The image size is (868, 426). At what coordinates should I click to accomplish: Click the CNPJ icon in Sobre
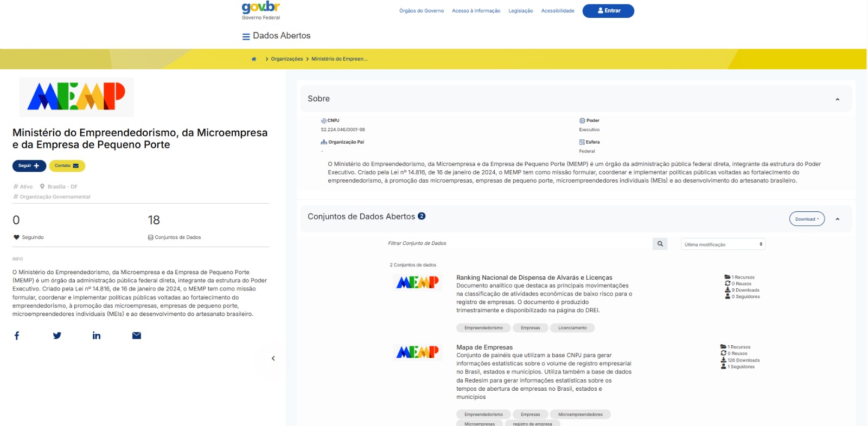pyautogui.click(x=324, y=121)
